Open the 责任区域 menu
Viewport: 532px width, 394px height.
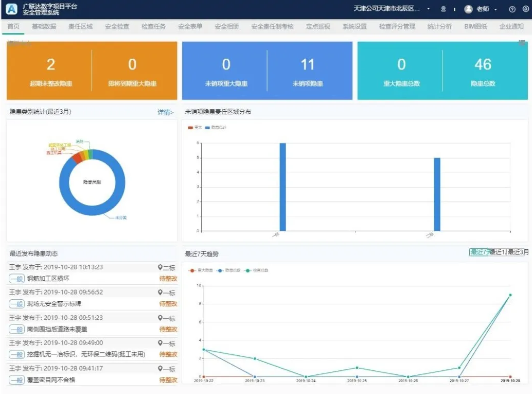[80, 26]
